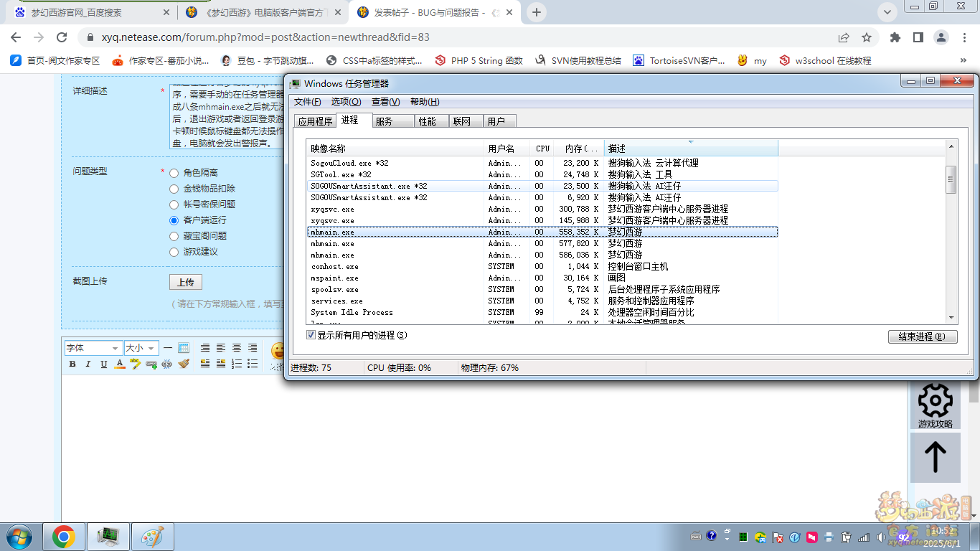
Task: Insert numbered list in editor
Action: click(237, 364)
